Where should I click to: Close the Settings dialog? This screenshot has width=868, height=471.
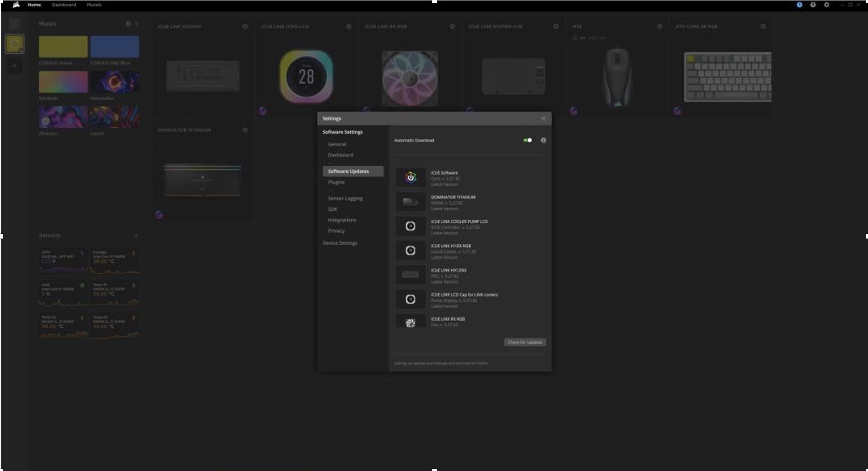click(543, 118)
